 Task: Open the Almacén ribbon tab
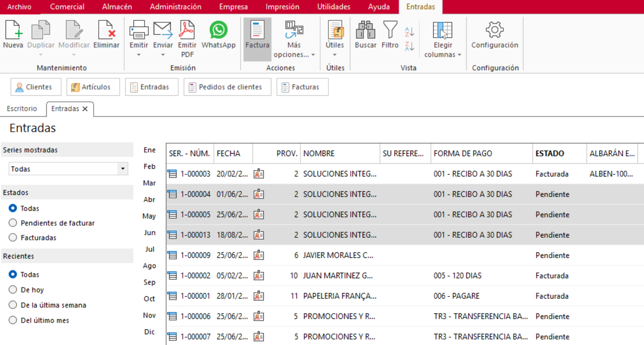coord(117,7)
